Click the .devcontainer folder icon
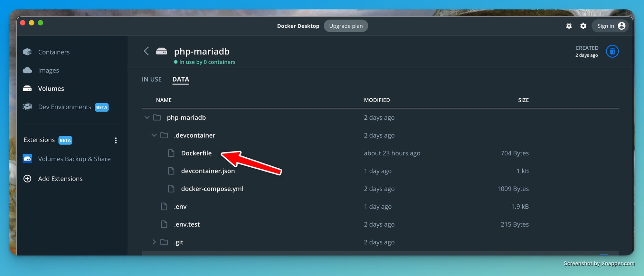 [164, 135]
